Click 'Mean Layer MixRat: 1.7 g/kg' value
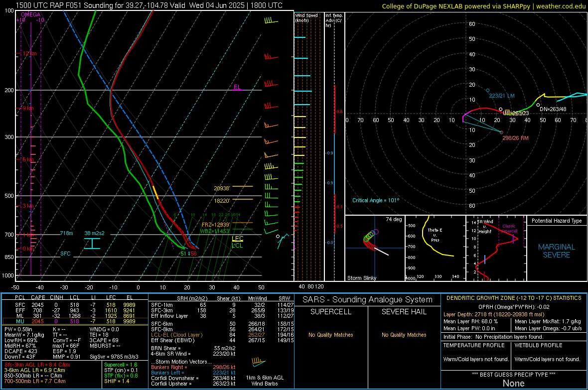 (548, 321)
